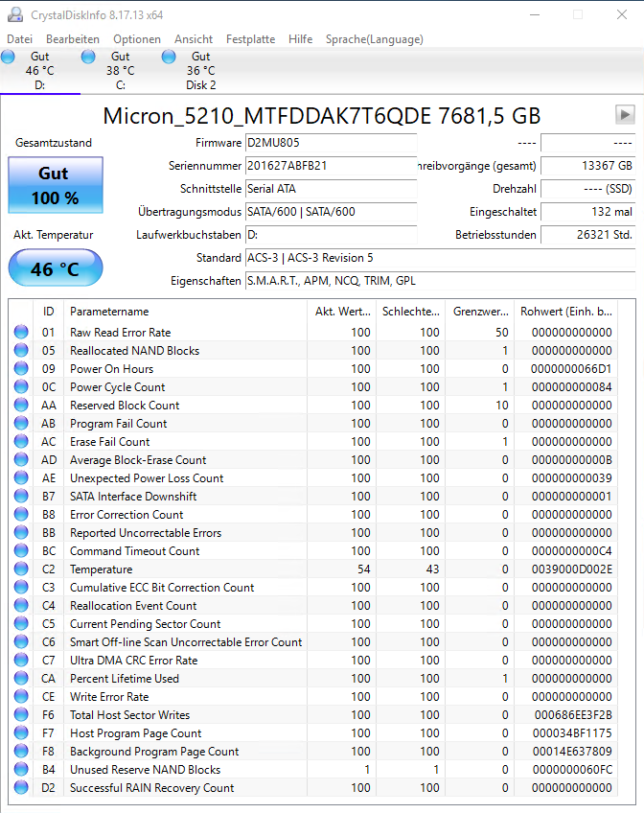
Task: Click status icon of Host Program Page Count
Action: click(21, 732)
